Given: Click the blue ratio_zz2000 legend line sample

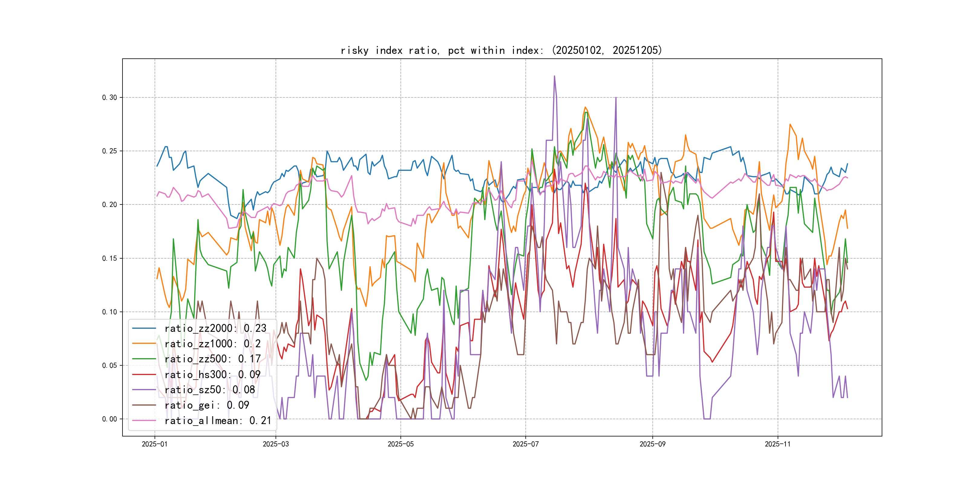Looking at the screenshot, I should pos(144,328).
